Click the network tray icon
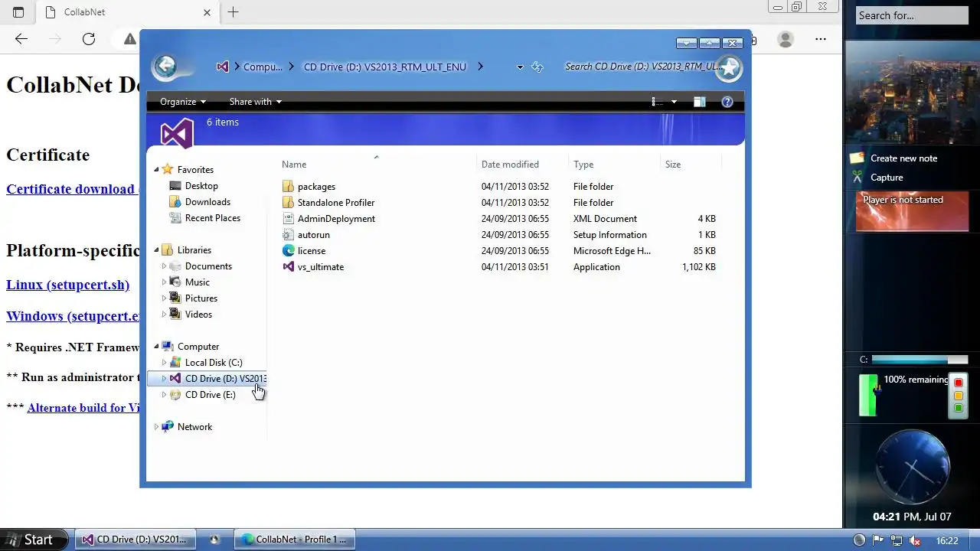980x551 pixels. pyautogui.click(x=896, y=540)
